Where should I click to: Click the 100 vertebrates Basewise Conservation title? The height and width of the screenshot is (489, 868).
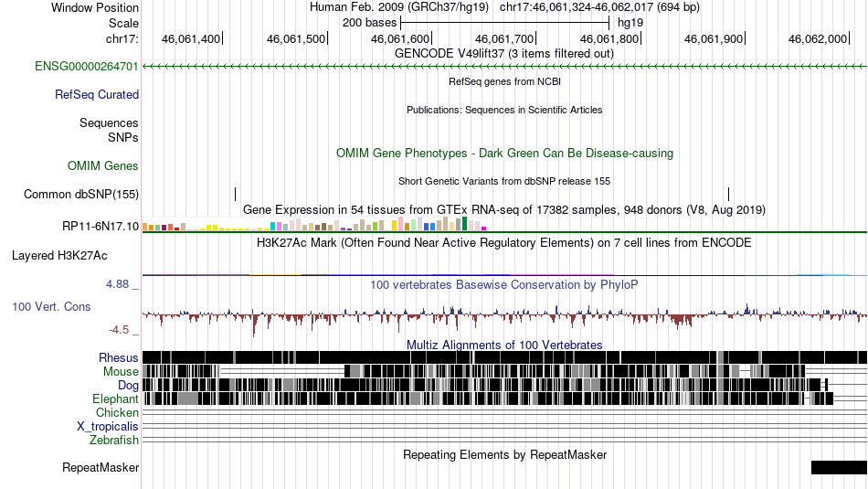504,284
